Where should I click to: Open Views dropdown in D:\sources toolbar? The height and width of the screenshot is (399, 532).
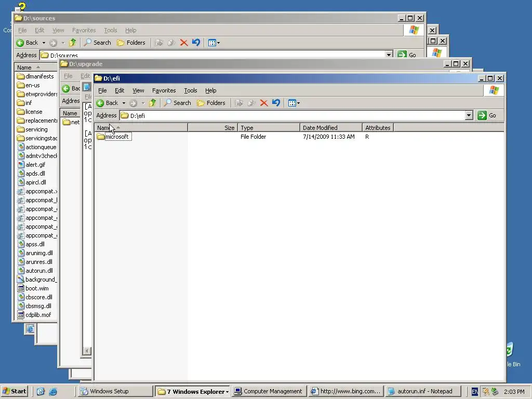tap(214, 43)
